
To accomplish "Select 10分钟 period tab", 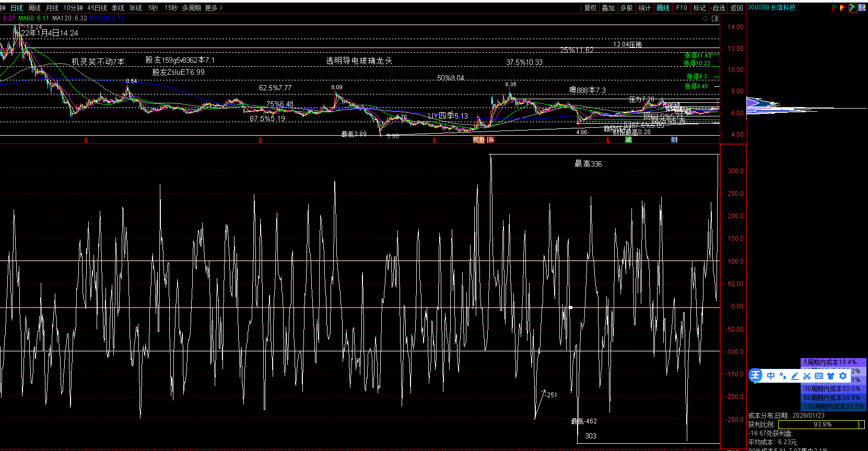I will (x=73, y=8).
